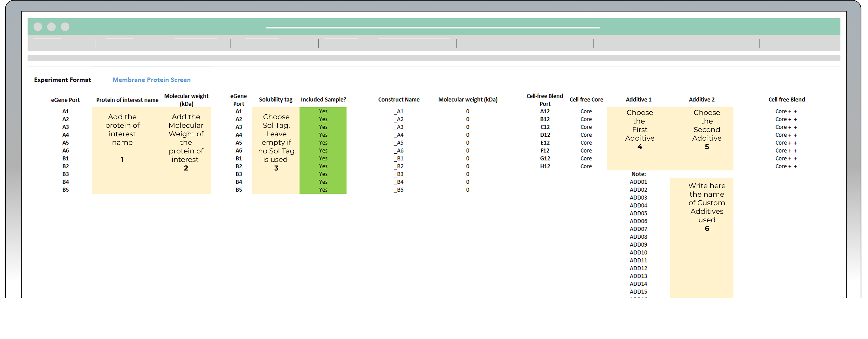Viewport: 868px width, 339px height.
Task: Toggle the Included Sample 'Yes' for A6
Action: [323, 151]
